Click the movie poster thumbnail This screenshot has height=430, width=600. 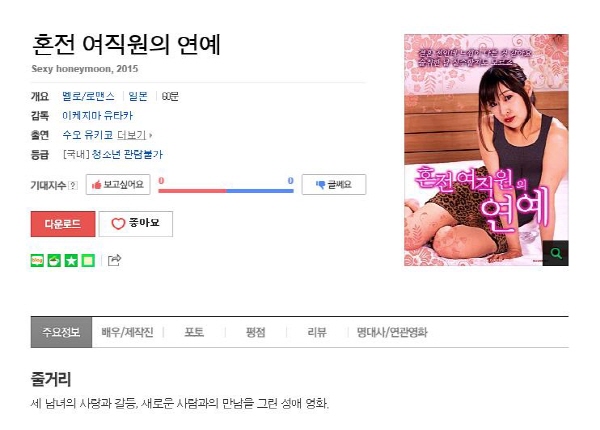coord(486,150)
